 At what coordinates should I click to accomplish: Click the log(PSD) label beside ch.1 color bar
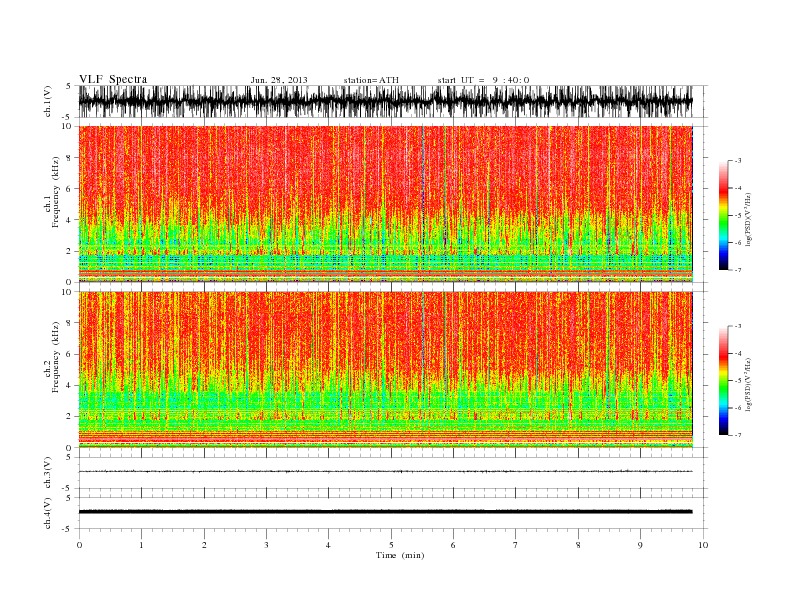pyautogui.click(x=748, y=220)
